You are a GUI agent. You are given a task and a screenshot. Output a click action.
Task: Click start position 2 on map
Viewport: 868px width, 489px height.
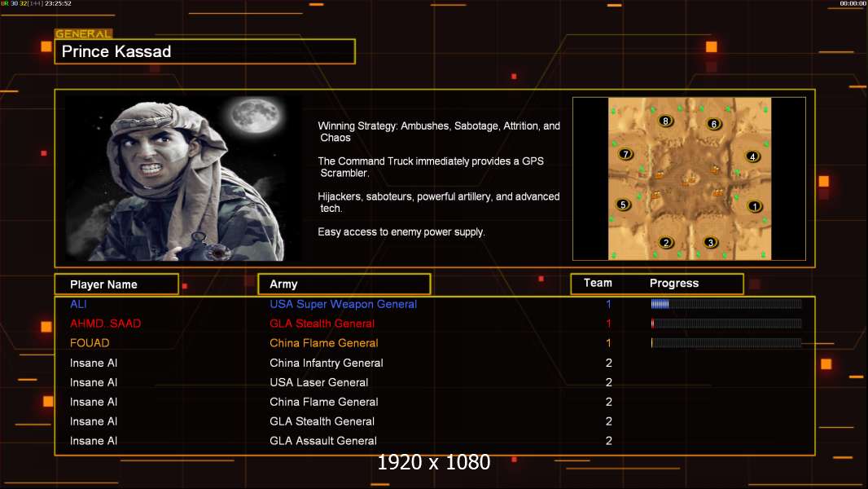point(666,242)
